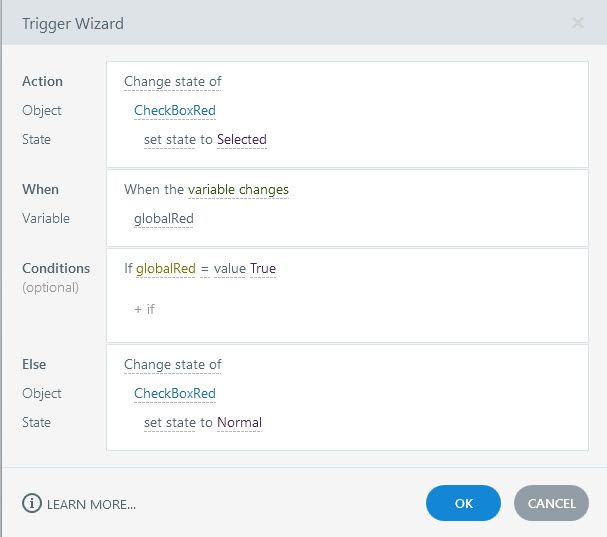Pick a different state than Selected
Viewport: 607px width, 537px height.
tap(242, 139)
